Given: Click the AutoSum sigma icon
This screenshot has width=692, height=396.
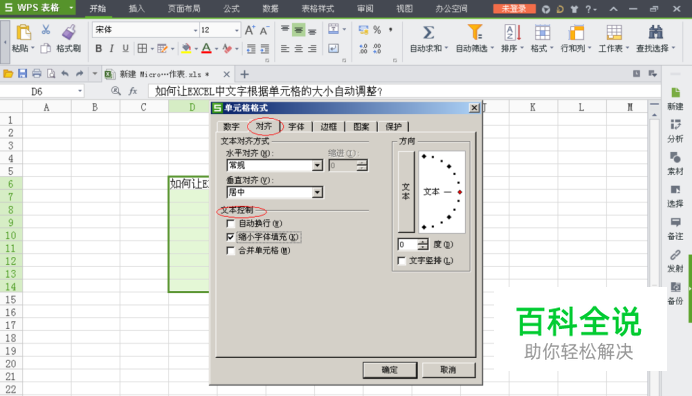Looking at the screenshot, I should coord(429,32).
